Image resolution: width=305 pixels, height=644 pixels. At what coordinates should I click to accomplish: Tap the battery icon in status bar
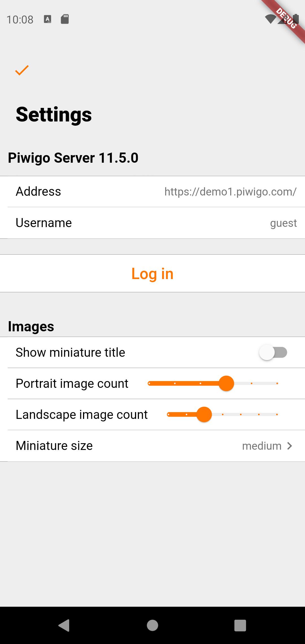click(x=295, y=19)
